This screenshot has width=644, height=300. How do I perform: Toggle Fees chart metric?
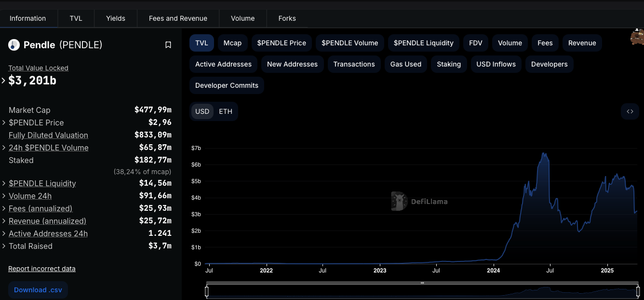point(545,43)
